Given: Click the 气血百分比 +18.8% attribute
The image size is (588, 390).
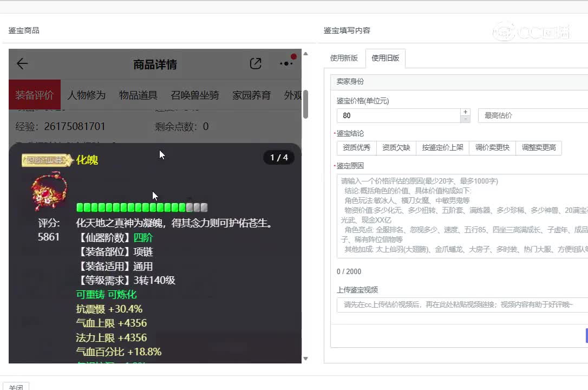Looking at the screenshot, I should point(119,352).
